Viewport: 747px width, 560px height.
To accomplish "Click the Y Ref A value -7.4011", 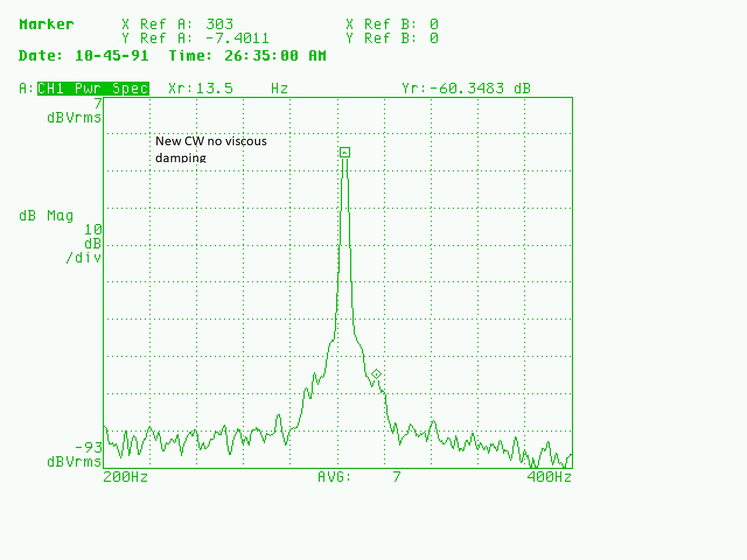I will [x=238, y=38].
